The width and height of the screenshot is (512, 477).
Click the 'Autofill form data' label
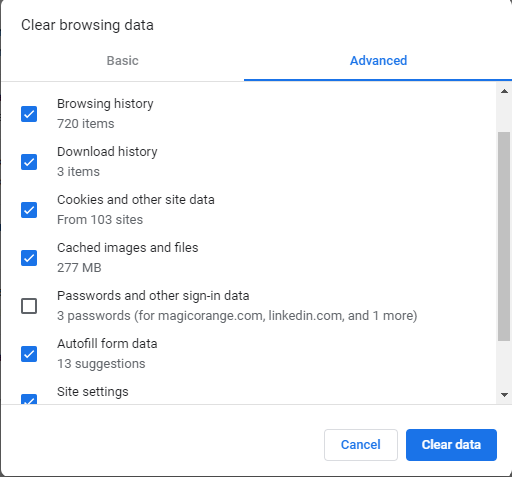click(107, 344)
